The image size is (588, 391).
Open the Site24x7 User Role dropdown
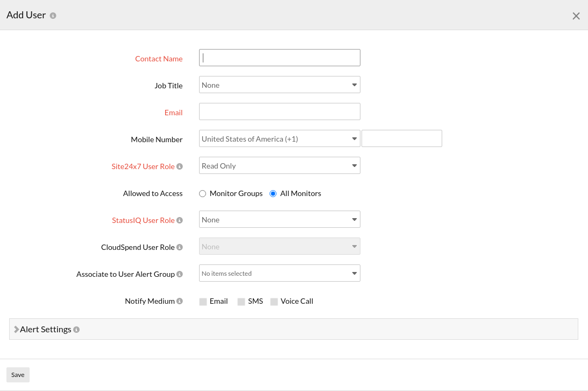click(x=279, y=166)
